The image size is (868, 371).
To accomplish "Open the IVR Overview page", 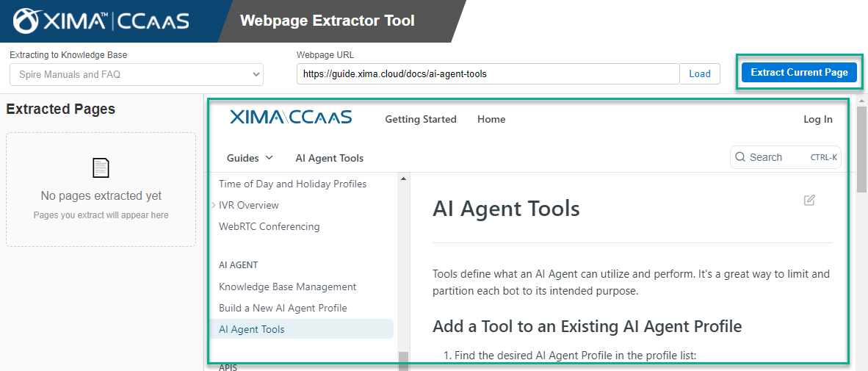I will [x=248, y=205].
